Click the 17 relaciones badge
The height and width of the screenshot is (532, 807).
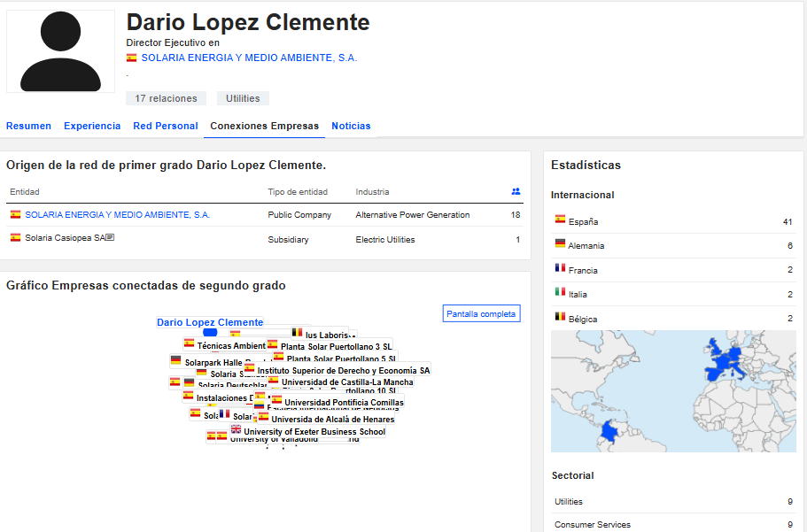pos(166,98)
